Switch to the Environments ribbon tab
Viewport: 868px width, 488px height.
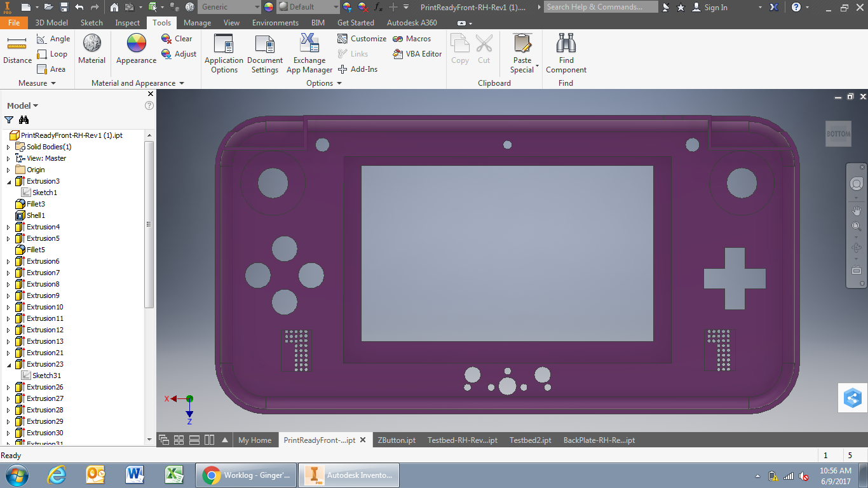[x=275, y=23]
